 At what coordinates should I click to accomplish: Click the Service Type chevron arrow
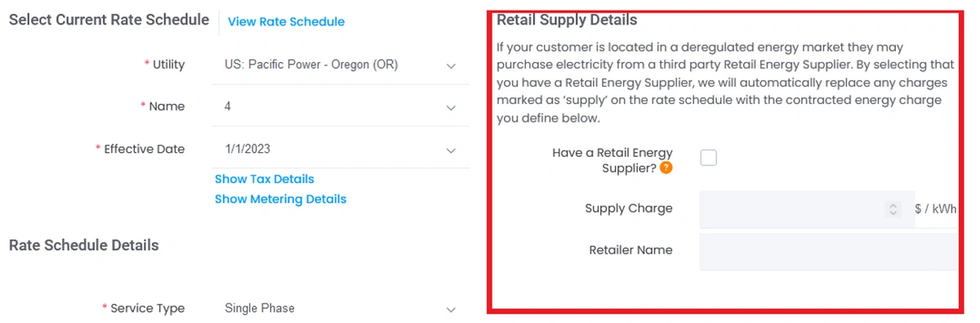point(451,309)
